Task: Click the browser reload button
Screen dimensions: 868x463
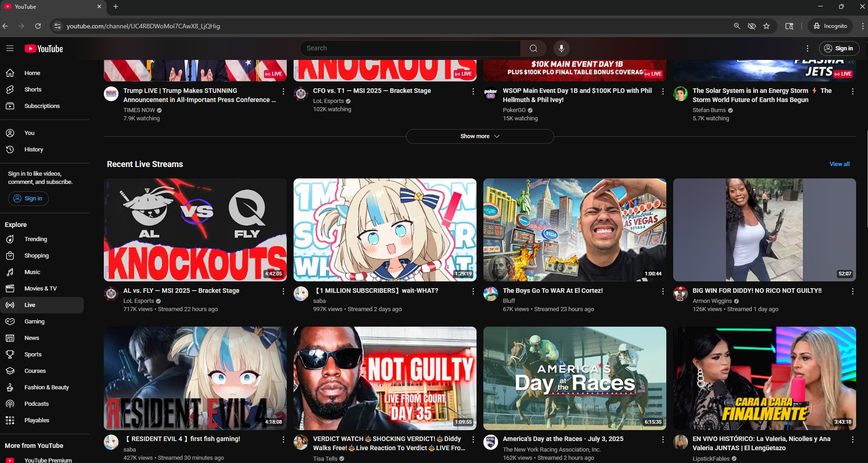Action: point(38,26)
